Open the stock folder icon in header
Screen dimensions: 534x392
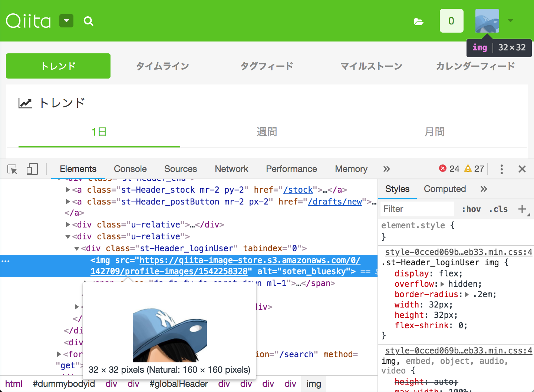[x=419, y=21]
